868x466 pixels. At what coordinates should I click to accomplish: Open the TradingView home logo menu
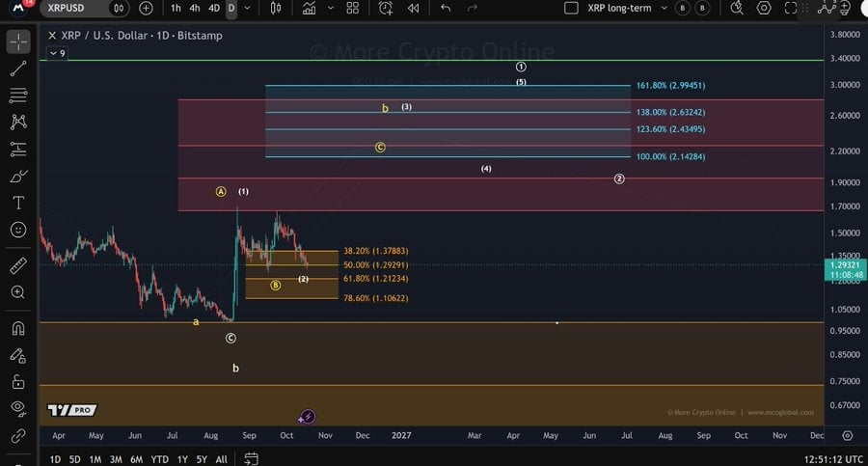[18, 8]
